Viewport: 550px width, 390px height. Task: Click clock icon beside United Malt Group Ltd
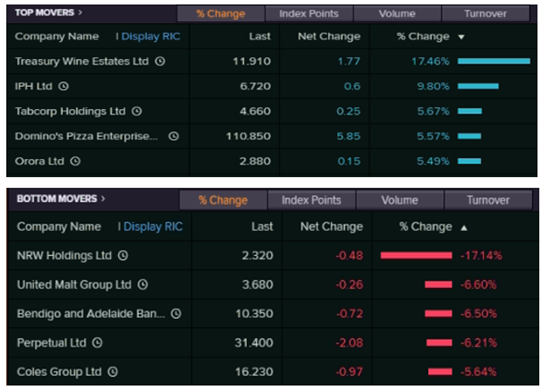pos(143,284)
